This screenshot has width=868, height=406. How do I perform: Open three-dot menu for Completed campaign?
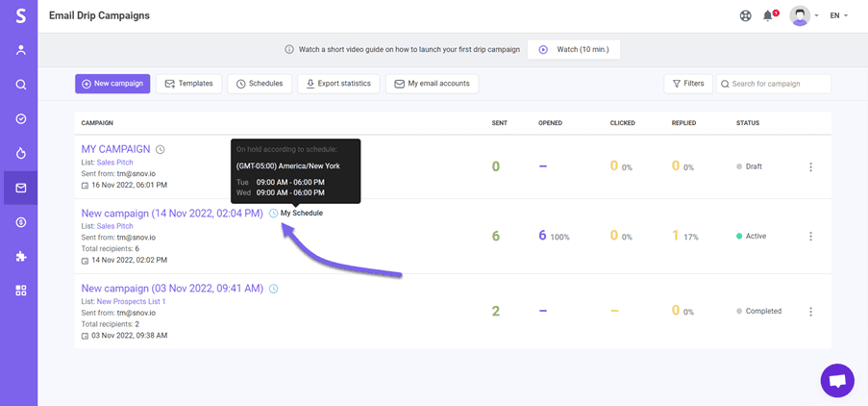click(810, 312)
